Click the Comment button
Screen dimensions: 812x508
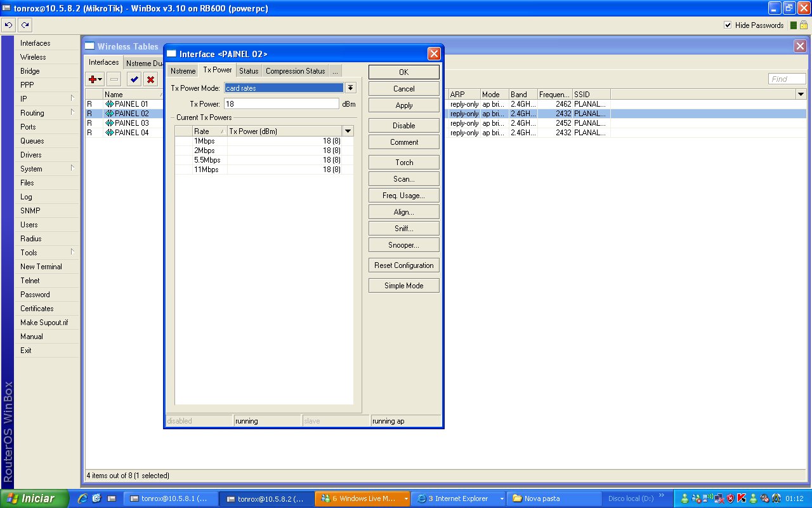point(404,142)
